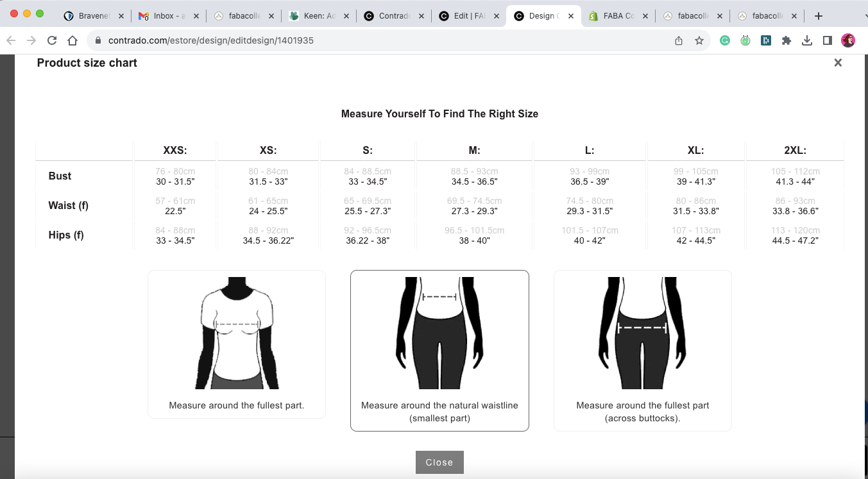This screenshot has width=868, height=479.
Task: Close the Keen browser tab
Action: (x=347, y=16)
